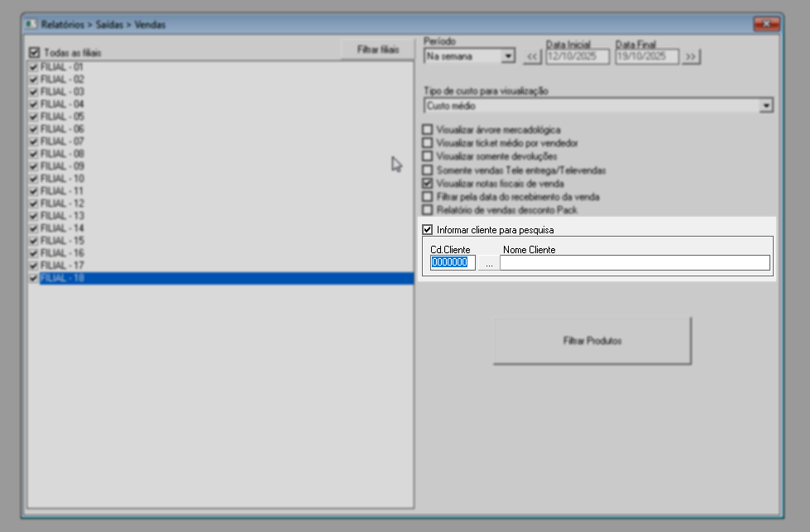Screen dimensions: 810x532
Task: Toggle the FILIAL - 08 checkbox
Action: pyautogui.click(x=34, y=154)
